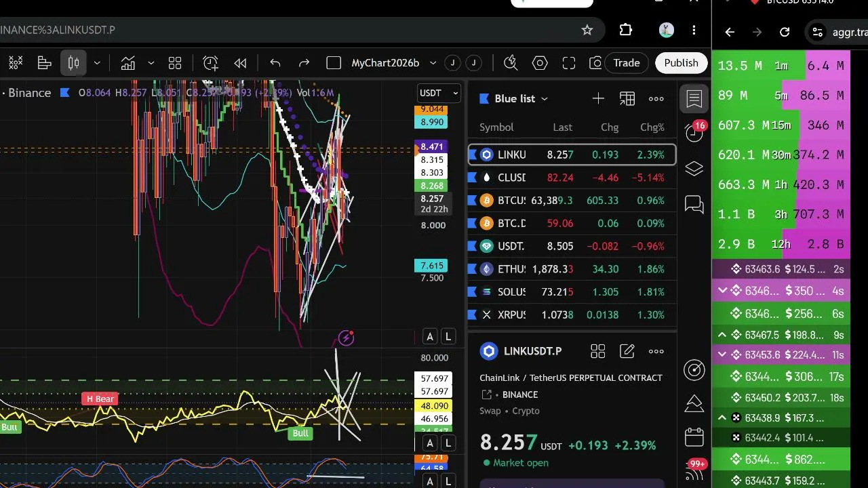The height and width of the screenshot is (488, 868).
Task: Open chart settings hexagon icon
Action: pyautogui.click(x=540, y=63)
